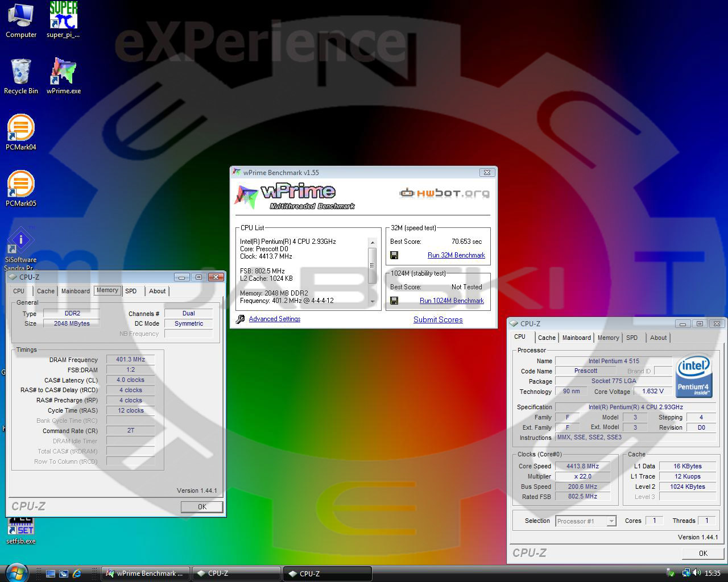
Task: Open the Computer desktop icon
Action: [x=20, y=20]
